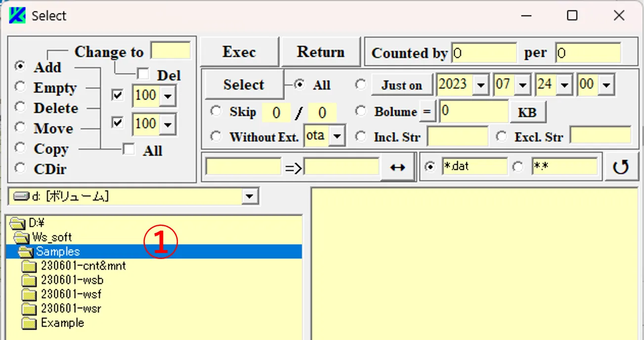
Task: Choose the Without Ext. radio option
Action: click(216, 136)
